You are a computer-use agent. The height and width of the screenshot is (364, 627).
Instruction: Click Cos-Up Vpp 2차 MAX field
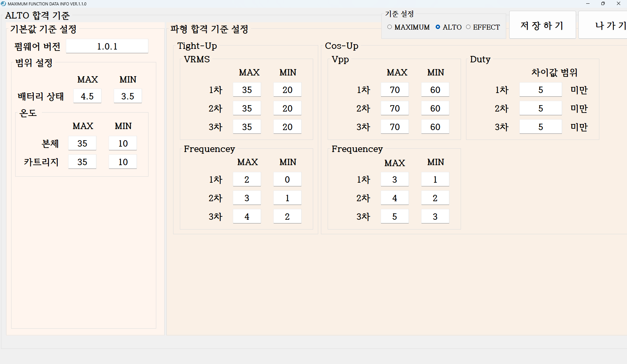pos(394,109)
